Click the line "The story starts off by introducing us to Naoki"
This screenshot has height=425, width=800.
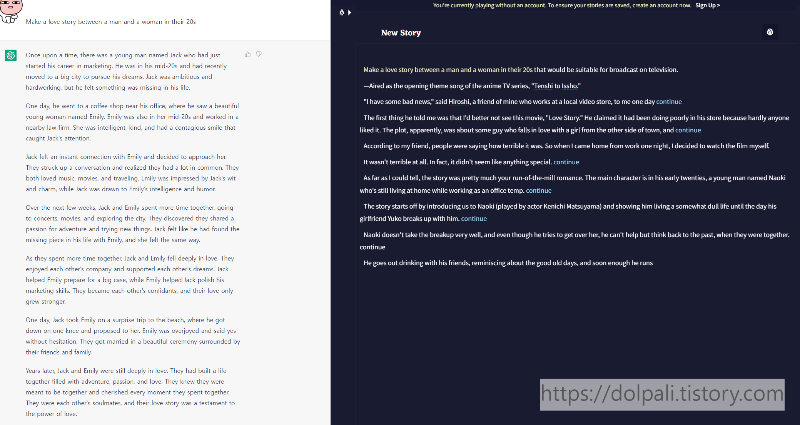(x=568, y=212)
